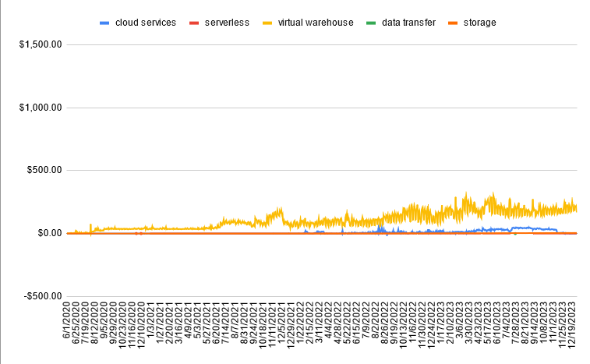
Task: Click the orange storage legend marker
Action: [x=452, y=23]
